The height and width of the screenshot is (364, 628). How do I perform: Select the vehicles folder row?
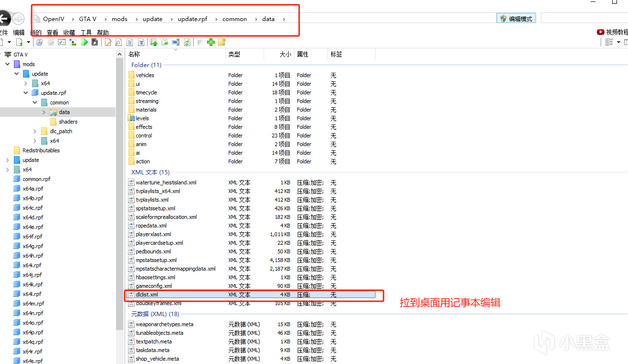[x=145, y=75]
